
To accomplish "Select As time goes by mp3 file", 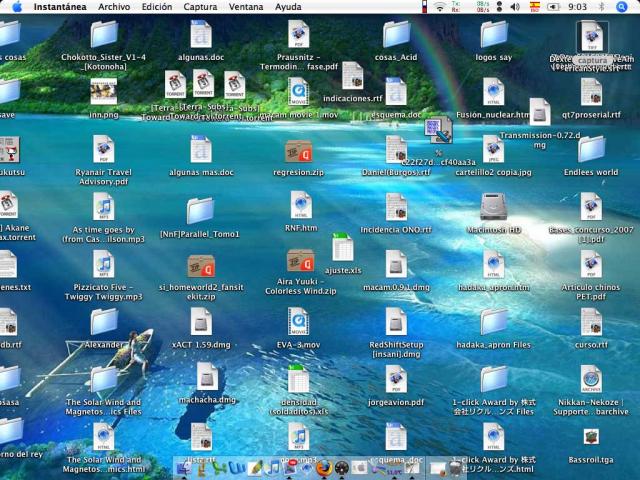I will [x=104, y=207].
